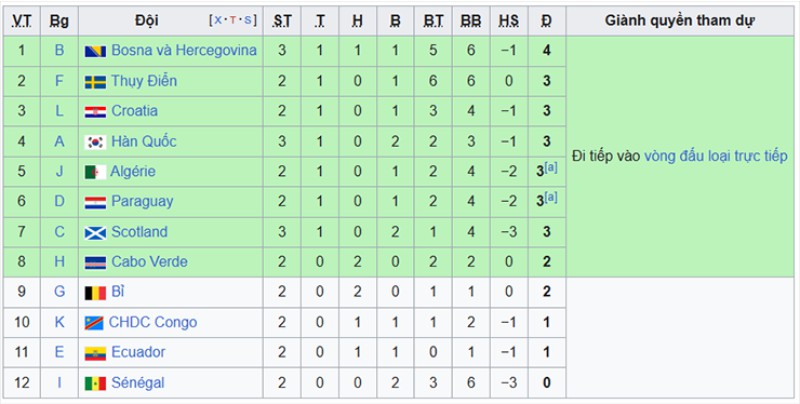800x404 pixels.
Task: Click the Croatia flag icon
Action: 95,112
